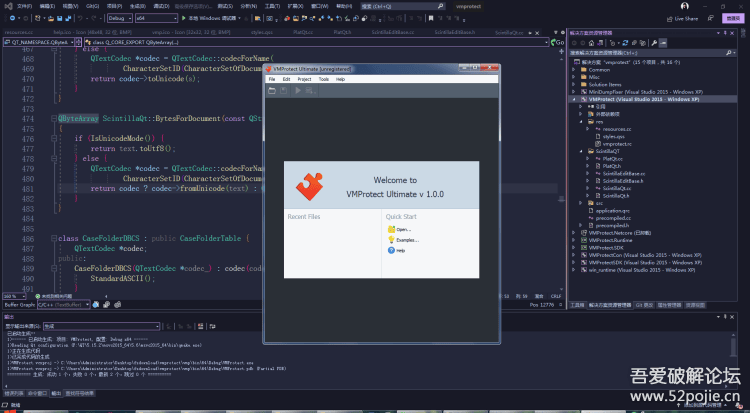This screenshot has height=413, width=750.
Task: Click the Save All icon in Visual Studio toolbar
Action: coord(68,18)
